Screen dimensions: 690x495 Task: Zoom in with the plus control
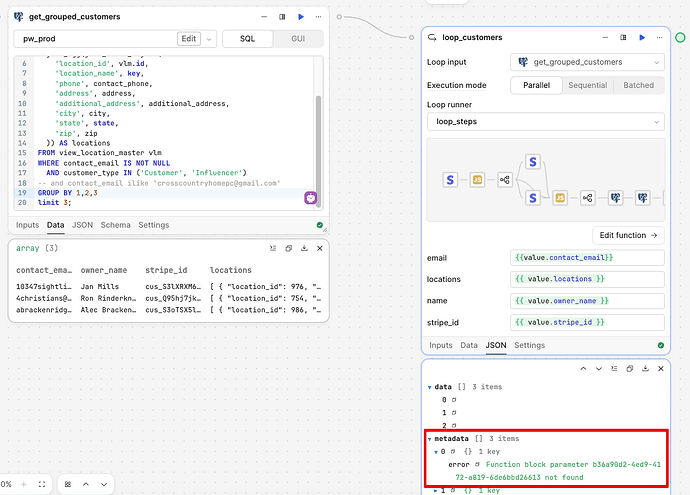pos(24,484)
